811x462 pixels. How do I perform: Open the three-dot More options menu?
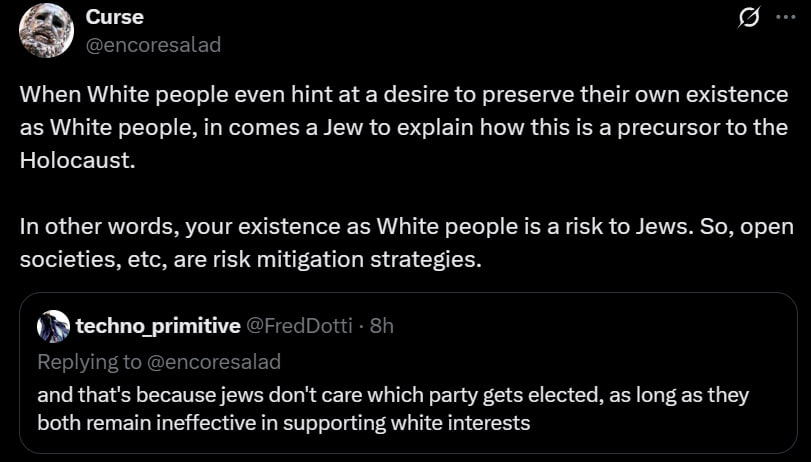pyautogui.click(x=784, y=17)
